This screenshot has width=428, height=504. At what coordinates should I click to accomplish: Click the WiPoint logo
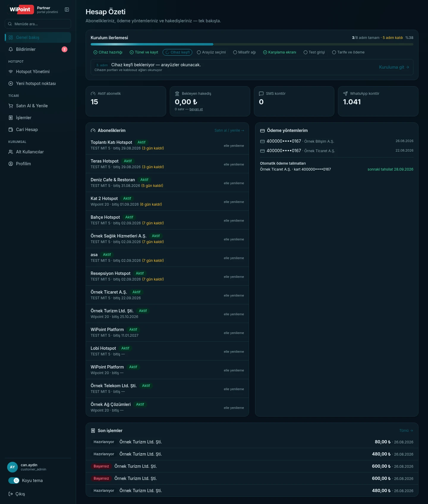[x=20, y=10]
